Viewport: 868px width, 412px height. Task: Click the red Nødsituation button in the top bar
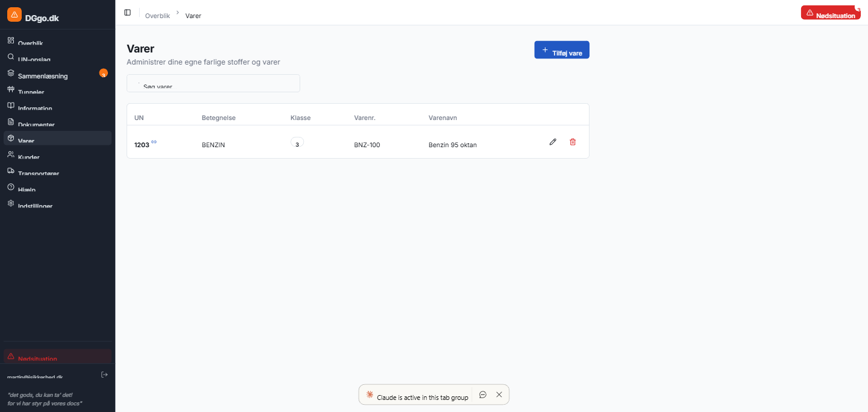(831, 13)
